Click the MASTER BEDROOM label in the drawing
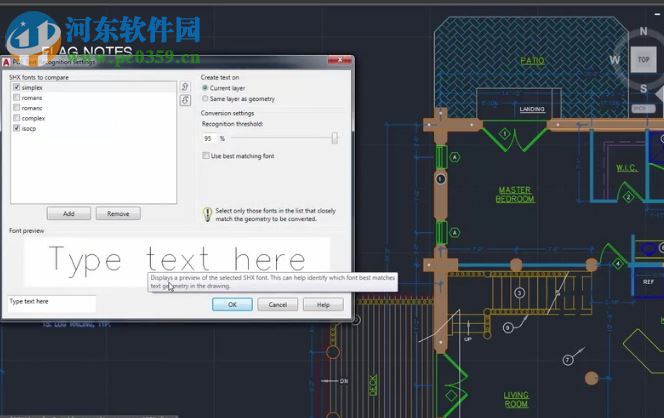The width and height of the screenshot is (664, 418). tap(515, 194)
